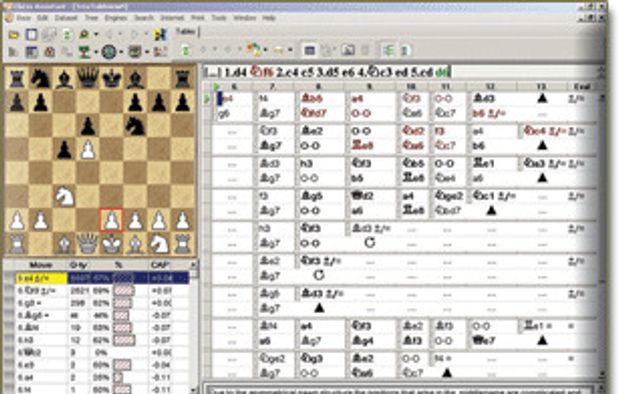
Task: Click the colorful arrows icon in Tables toolbar
Action: pyautogui.click(x=254, y=50)
